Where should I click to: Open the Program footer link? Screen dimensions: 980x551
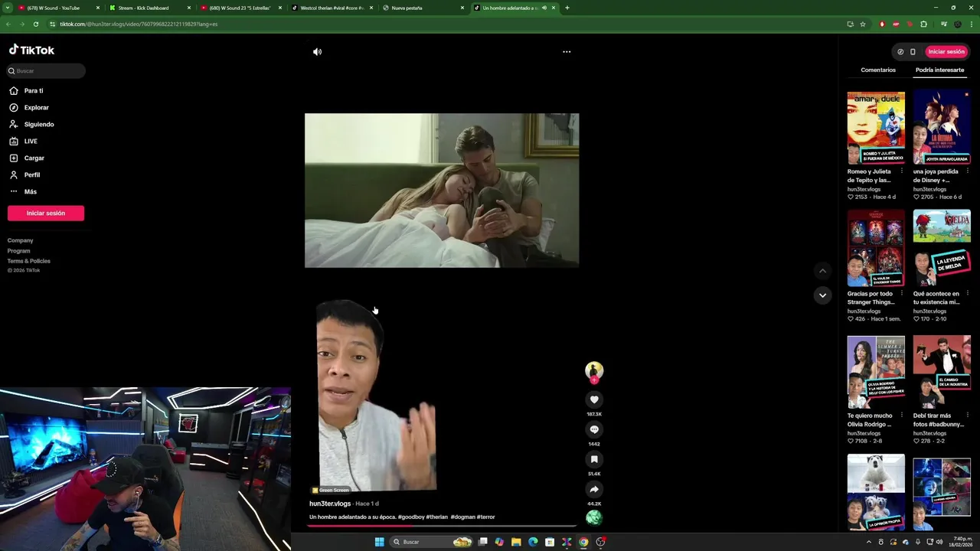[19, 251]
